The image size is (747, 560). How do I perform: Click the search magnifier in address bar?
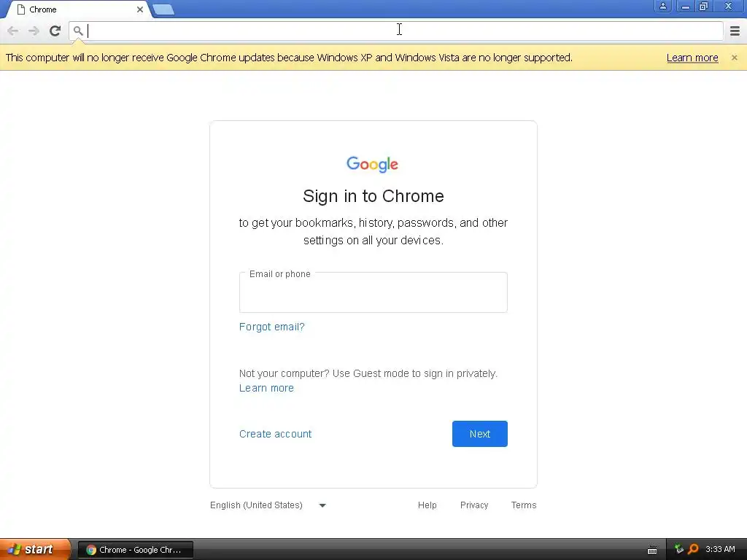click(78, 31)
